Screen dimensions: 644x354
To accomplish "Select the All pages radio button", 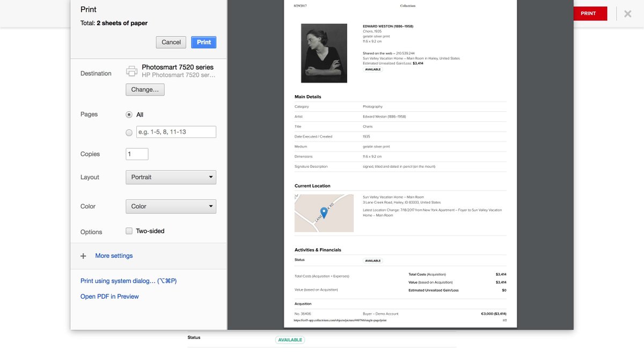I will point(129,114).
